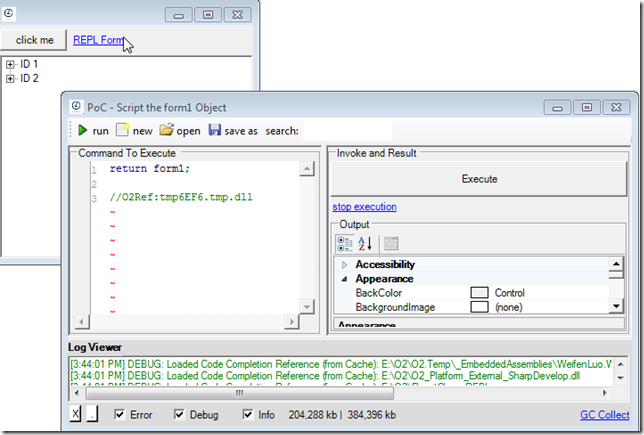Image resolution: width=644 pixels, height=435 pixels.
Task: Click the code editor's scroll left arrow
Action: 82,322
